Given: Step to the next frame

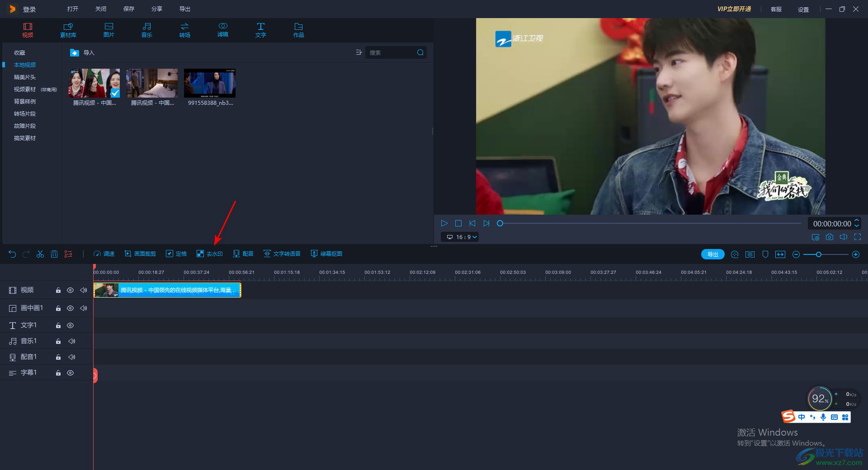Looking at the screenshot, I should click(x=486, y=223).
